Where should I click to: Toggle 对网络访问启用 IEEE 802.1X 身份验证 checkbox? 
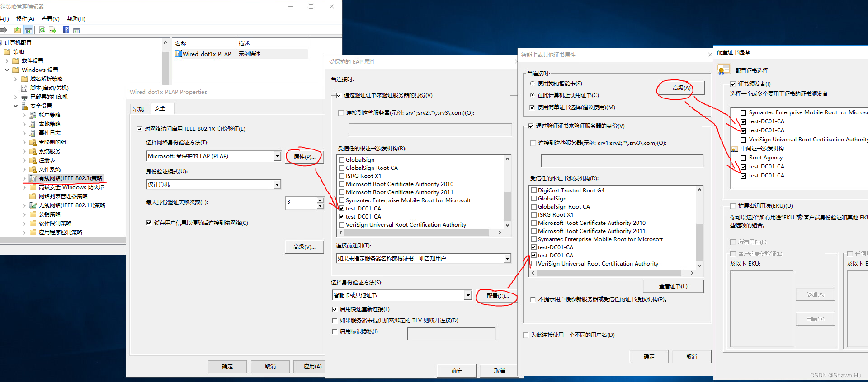(x=139, y=129)
